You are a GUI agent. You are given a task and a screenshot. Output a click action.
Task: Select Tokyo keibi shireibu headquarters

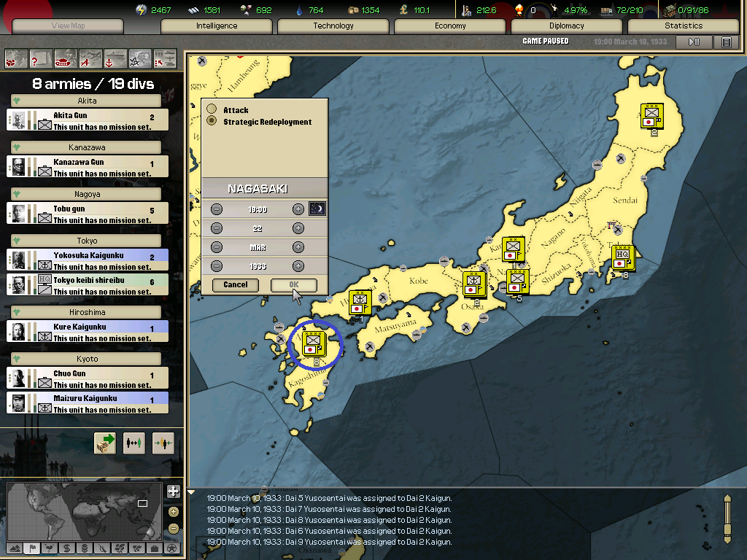[88, 285]
